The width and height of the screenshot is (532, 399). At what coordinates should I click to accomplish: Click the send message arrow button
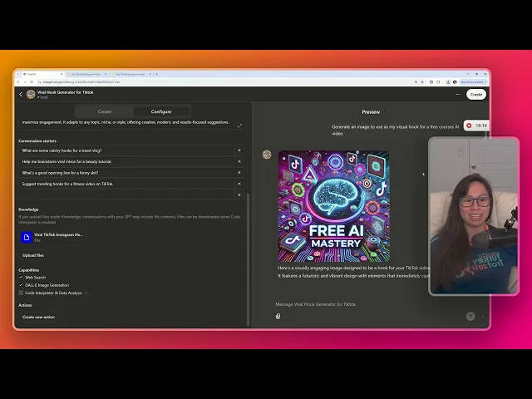click(x=470, y=316)
